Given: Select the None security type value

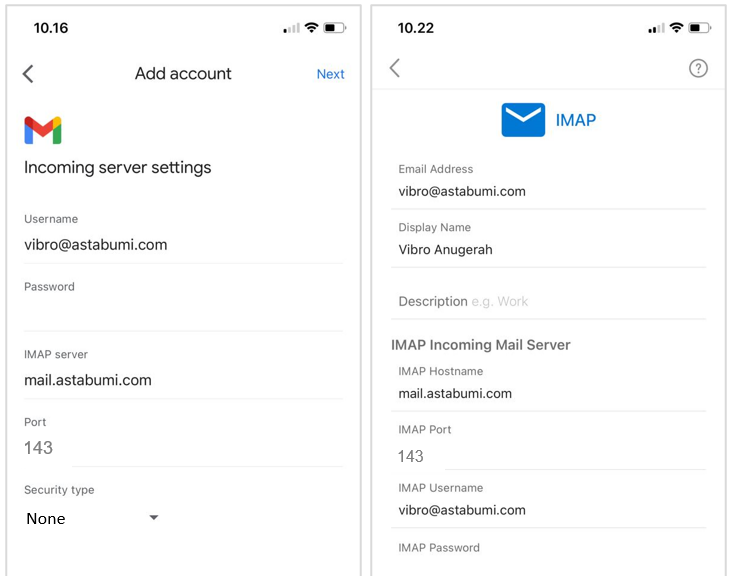Looking at the screenshot, I should pyautogui.click(x=46, y=518).
